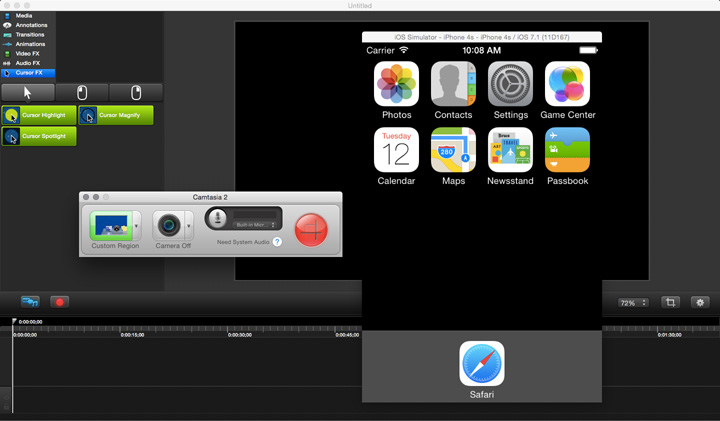Open the Custom Region dropdown arrow
The width and height of the screenshot is (720, 421).
(x=136, y=225)
